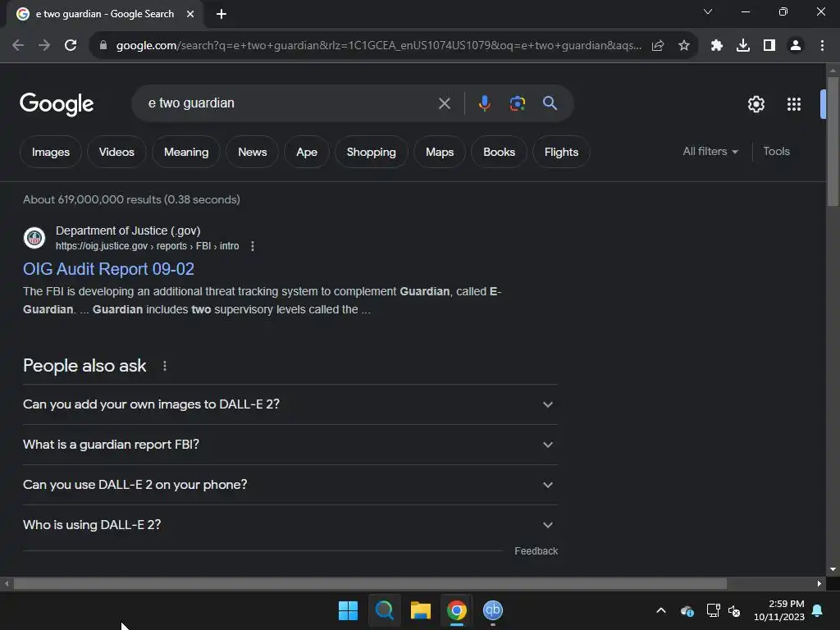Click the Feedback link
Screen dimensions: 840x630
coord(536,551)
